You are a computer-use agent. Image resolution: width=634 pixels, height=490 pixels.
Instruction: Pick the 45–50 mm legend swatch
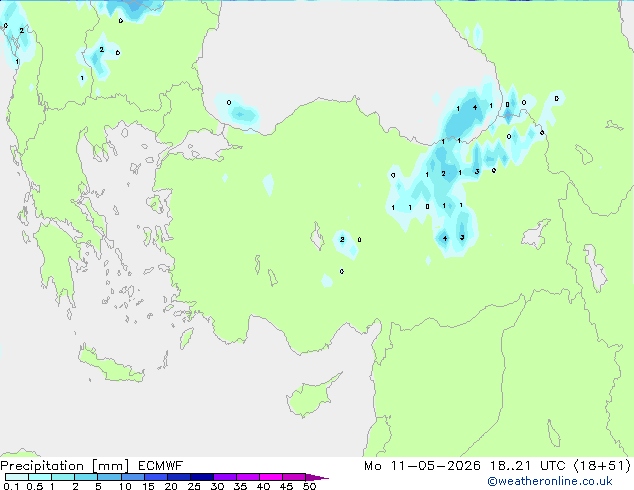pyautogui.click(x=294, y=477)
